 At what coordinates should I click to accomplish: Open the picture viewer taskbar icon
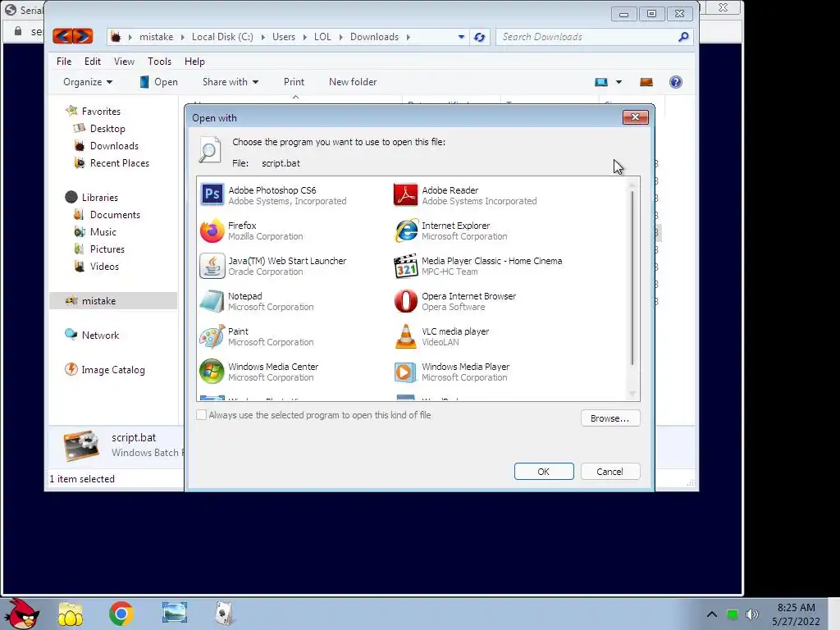click(175, 613)
